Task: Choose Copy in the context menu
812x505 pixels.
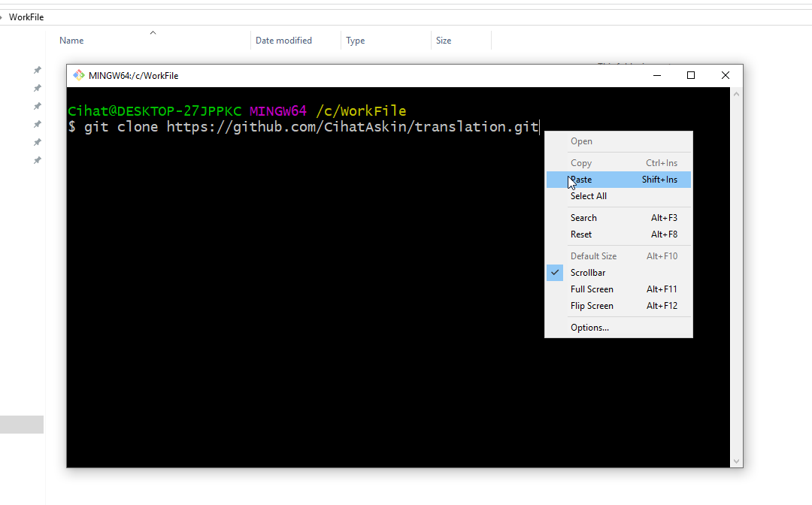Action: click(618, 163)
